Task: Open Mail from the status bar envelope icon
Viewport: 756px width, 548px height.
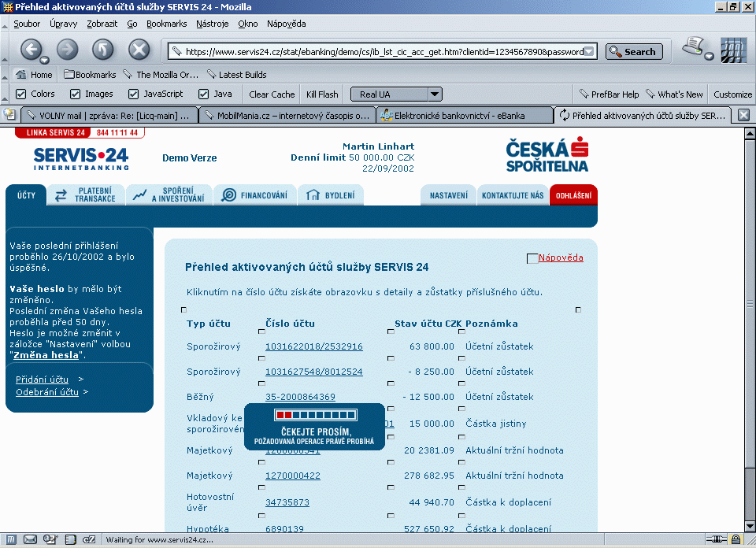Action: point(30,540)
